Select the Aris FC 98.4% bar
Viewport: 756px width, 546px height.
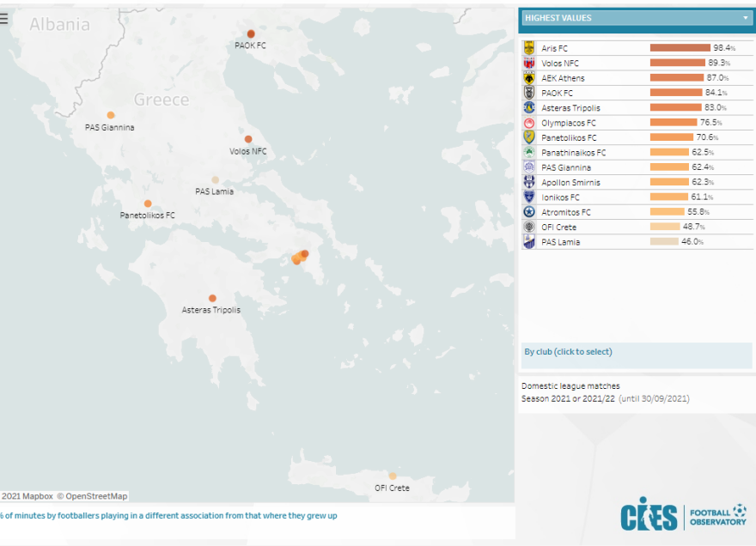pos(680,48)
